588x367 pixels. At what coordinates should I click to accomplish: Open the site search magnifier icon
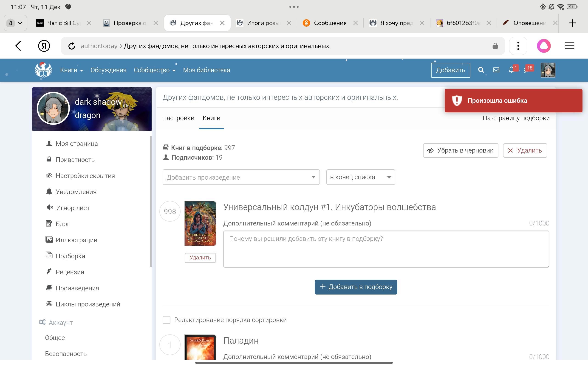(481, 70)
